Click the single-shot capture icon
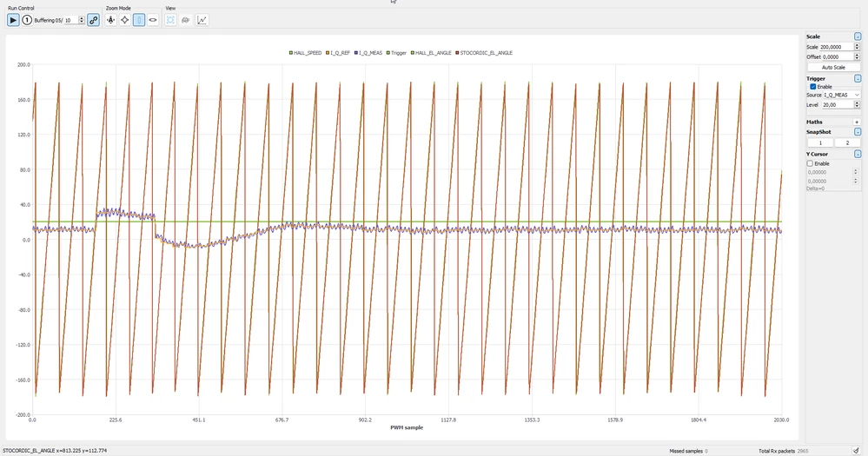This screenshot has height=456, width=868. (x=27, y=20)
